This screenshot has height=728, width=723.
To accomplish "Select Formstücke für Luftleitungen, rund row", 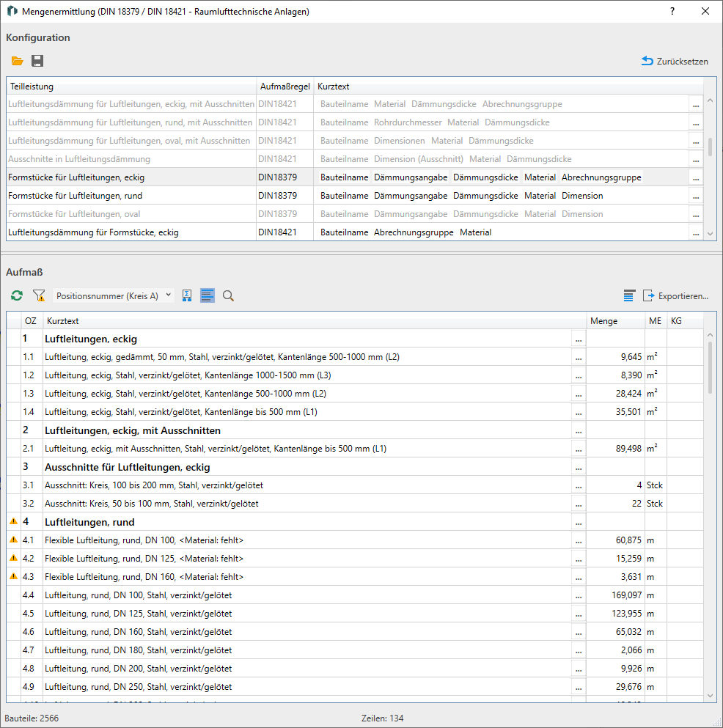I will (355, 196).
